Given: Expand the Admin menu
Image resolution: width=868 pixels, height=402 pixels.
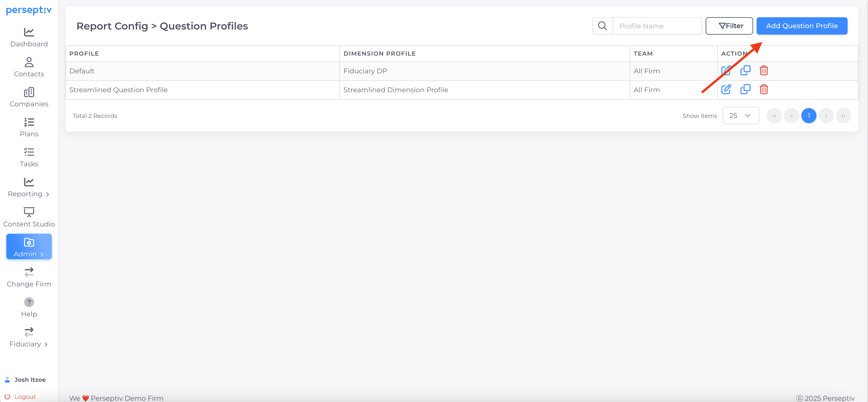Looking at the screenshot, I should point(29,247).
